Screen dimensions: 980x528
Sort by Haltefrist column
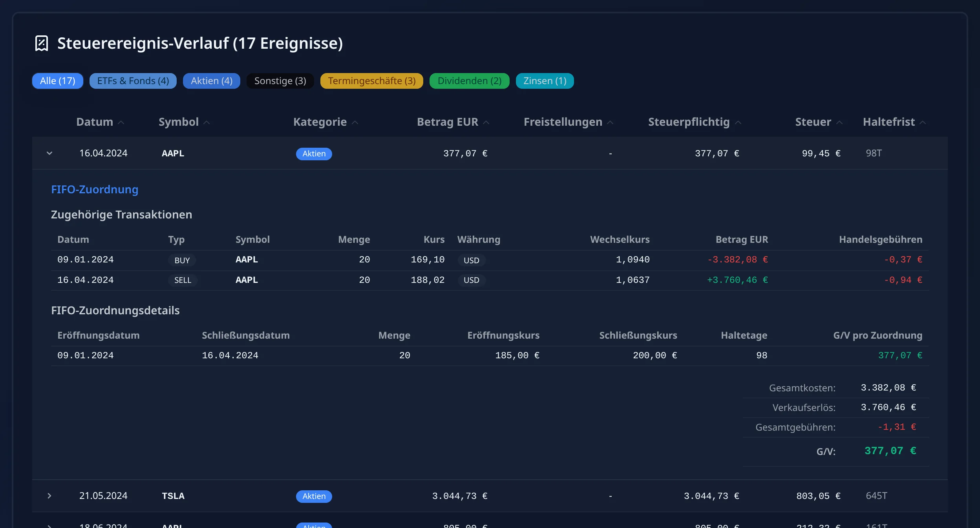pyautogui.click(x=894, y=122)
